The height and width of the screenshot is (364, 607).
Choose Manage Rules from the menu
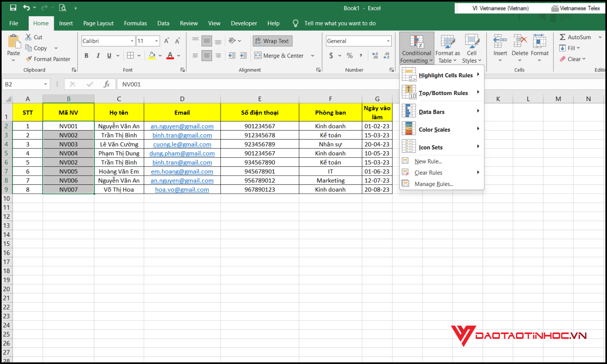click(441, 184)
